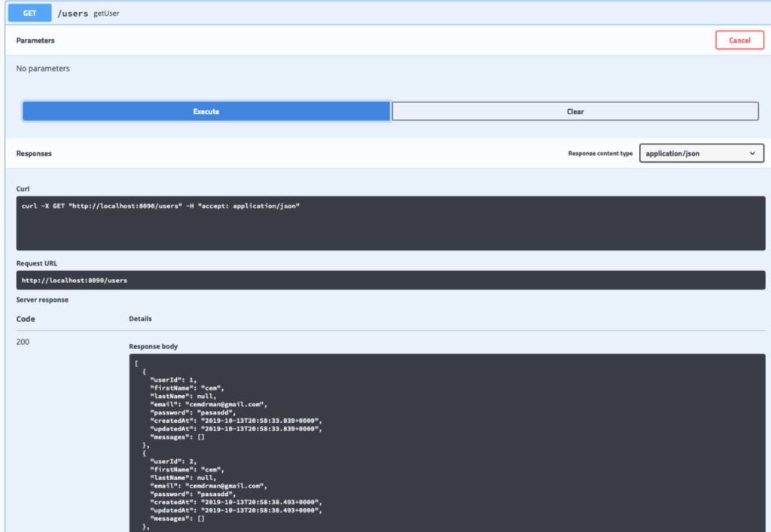Click the Code column header
The width and height of the screenshot is (771, 532).
pos(26,319)
